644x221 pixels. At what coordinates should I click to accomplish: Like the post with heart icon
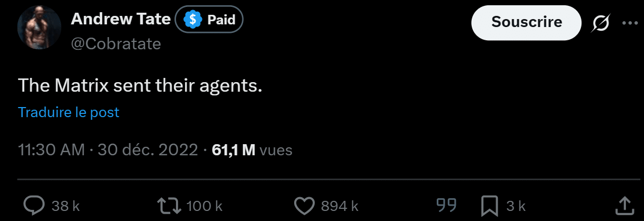pyautogui.click(x=305, y=205)
